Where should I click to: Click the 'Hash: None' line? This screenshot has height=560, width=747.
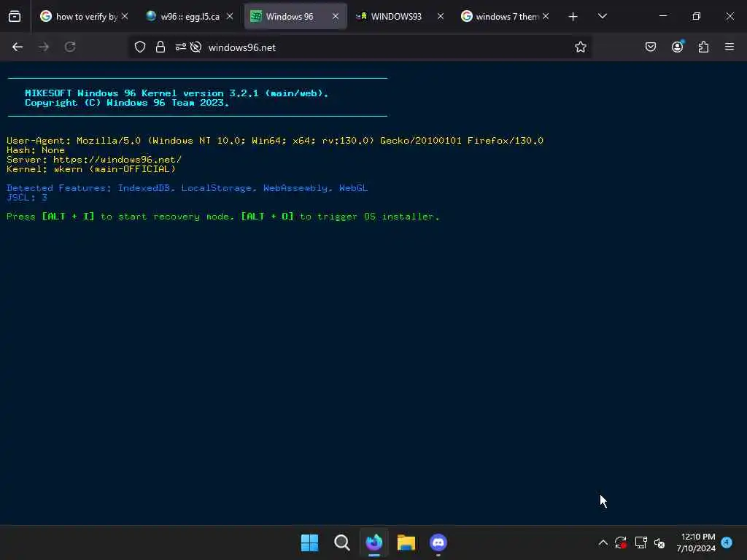[36, 150]
